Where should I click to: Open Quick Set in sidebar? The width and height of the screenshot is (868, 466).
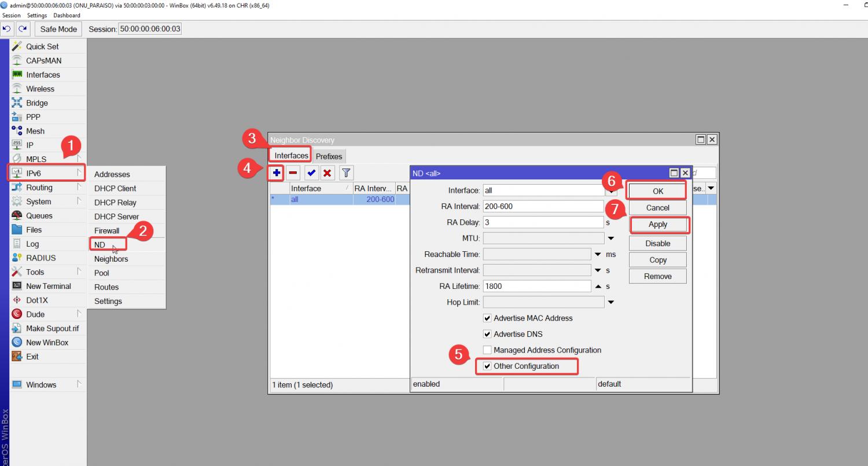[42, 46]
